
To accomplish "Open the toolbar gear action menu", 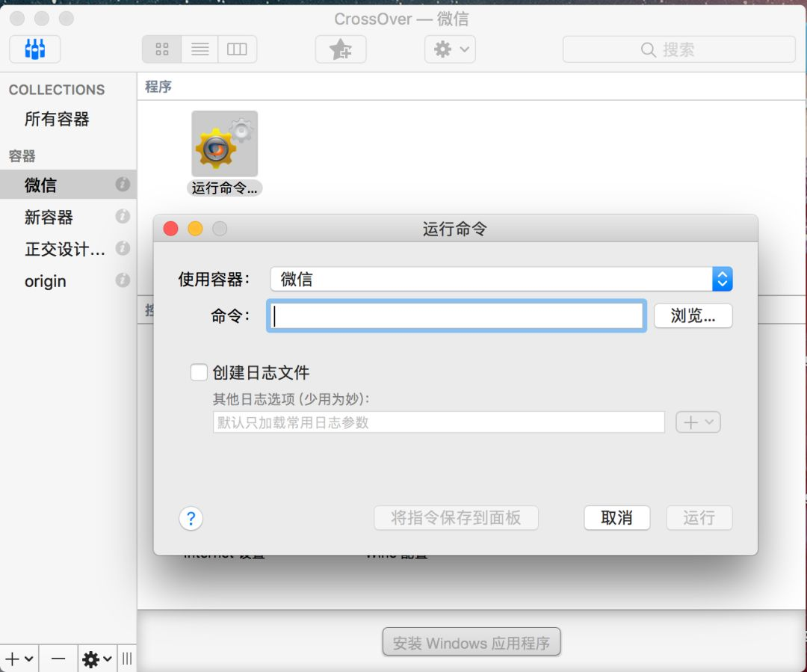I will [450, 49].
